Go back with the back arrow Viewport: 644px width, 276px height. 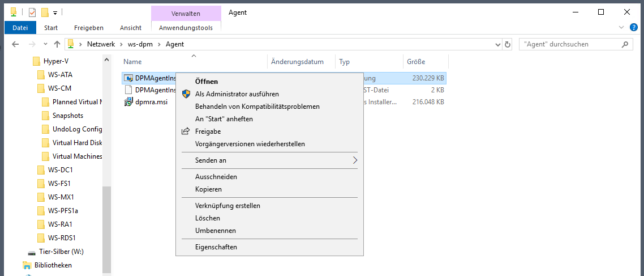click(x=16, y=44)
